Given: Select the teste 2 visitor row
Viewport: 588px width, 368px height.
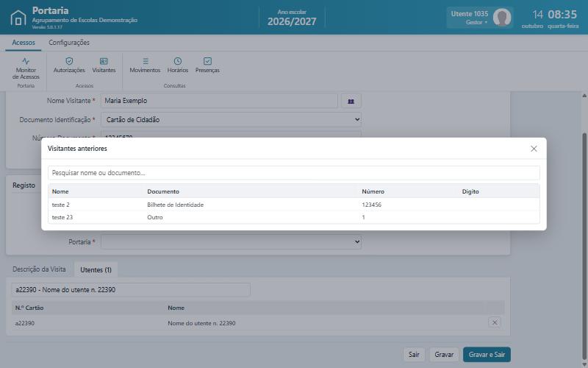Looking at the screenshot, I should tap(294, 205).
